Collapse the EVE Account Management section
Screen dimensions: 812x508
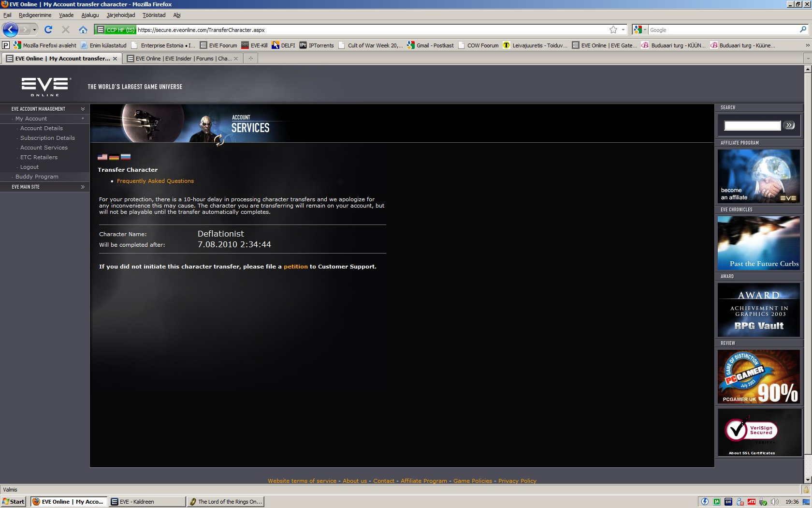click(x=83, y=109)
